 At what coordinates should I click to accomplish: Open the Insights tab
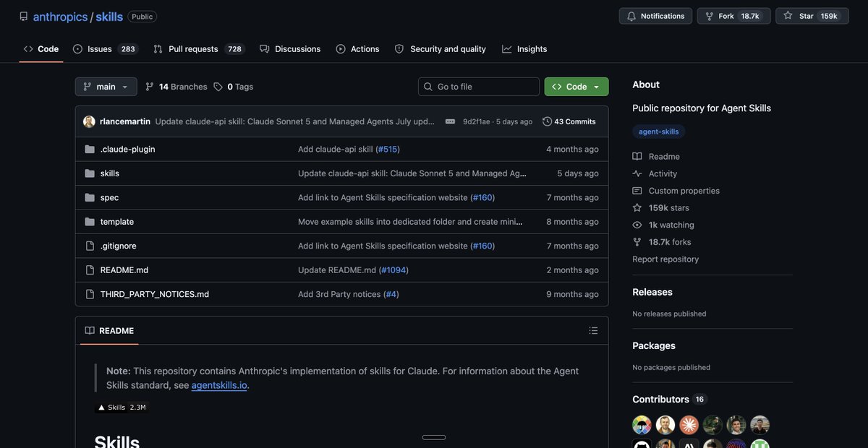tap(525, 49)
